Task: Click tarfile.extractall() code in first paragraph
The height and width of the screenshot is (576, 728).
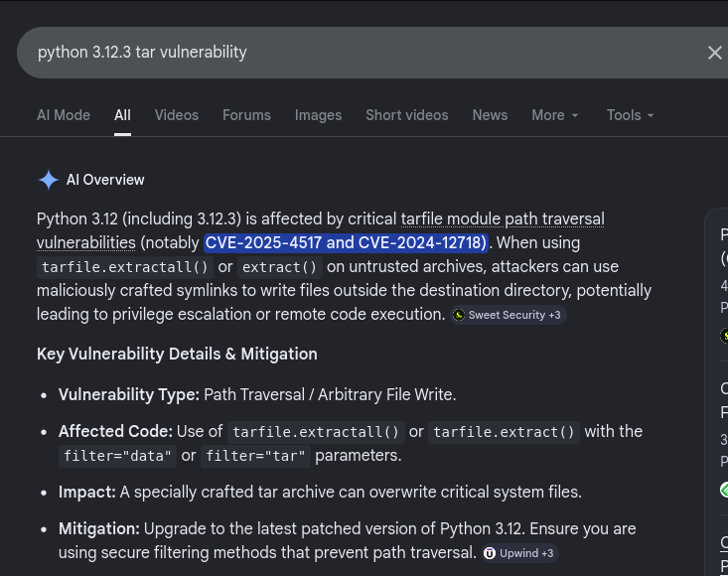Action: point(125,267)
